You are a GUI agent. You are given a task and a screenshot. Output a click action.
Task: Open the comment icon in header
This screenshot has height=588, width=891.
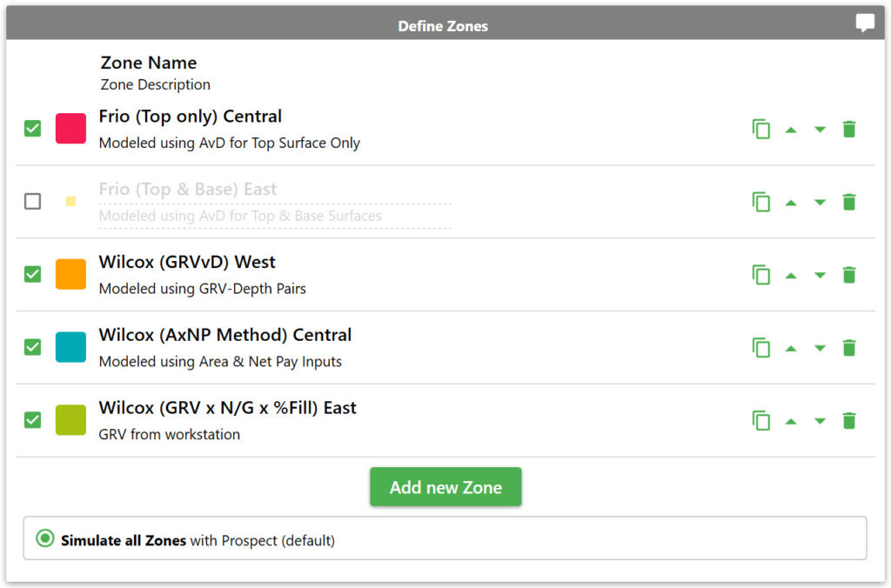click(865, 23)
